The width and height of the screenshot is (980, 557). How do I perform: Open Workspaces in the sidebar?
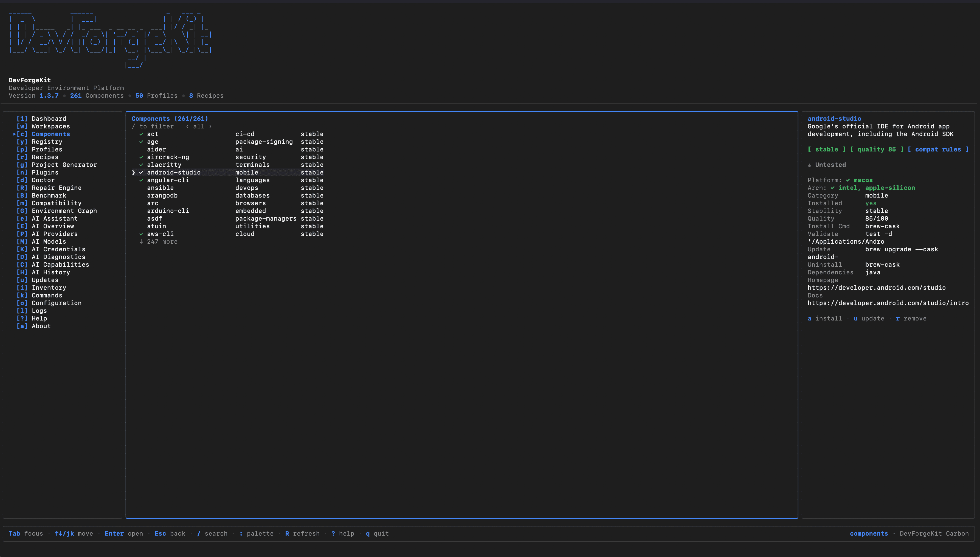pos(43,126)
